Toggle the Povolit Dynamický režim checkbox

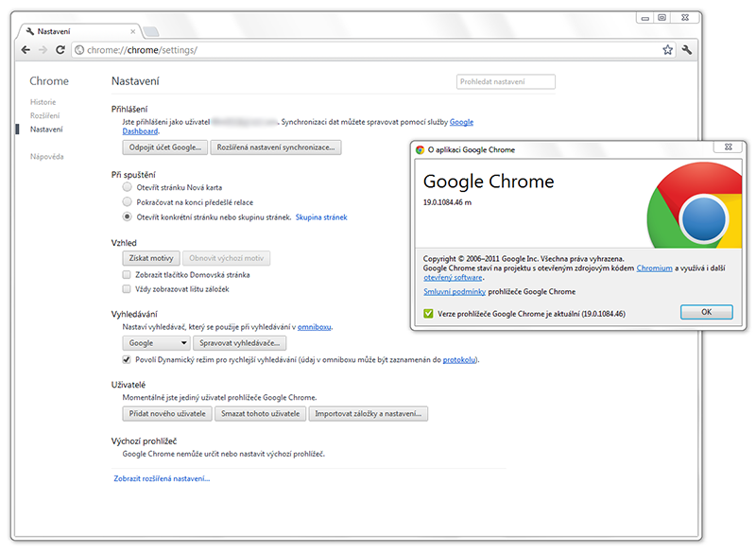tap(127, 359)
